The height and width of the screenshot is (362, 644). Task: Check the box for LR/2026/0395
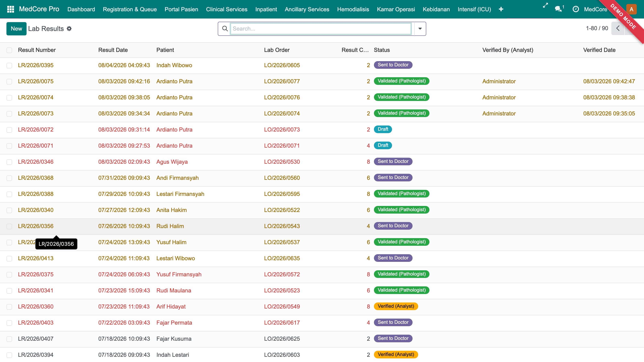pyautogui.click(x=9, y=65)
